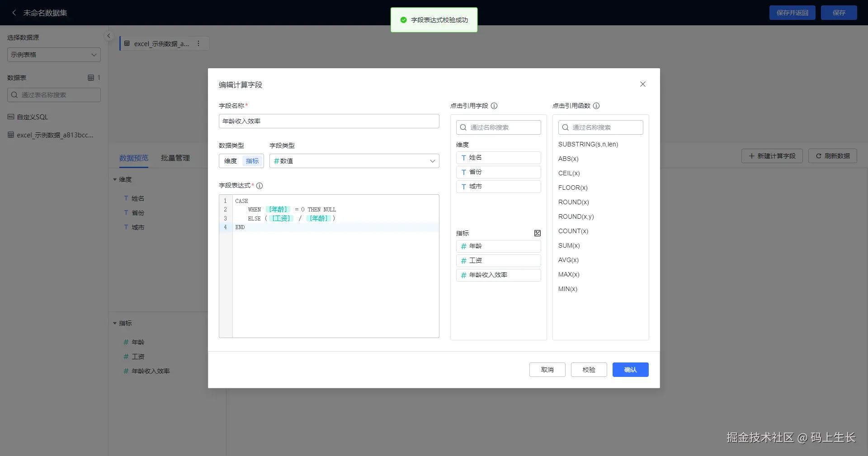868x456 pixels.
Task: Click the 字段名称 input field
Action: click(x=329, y=121)
